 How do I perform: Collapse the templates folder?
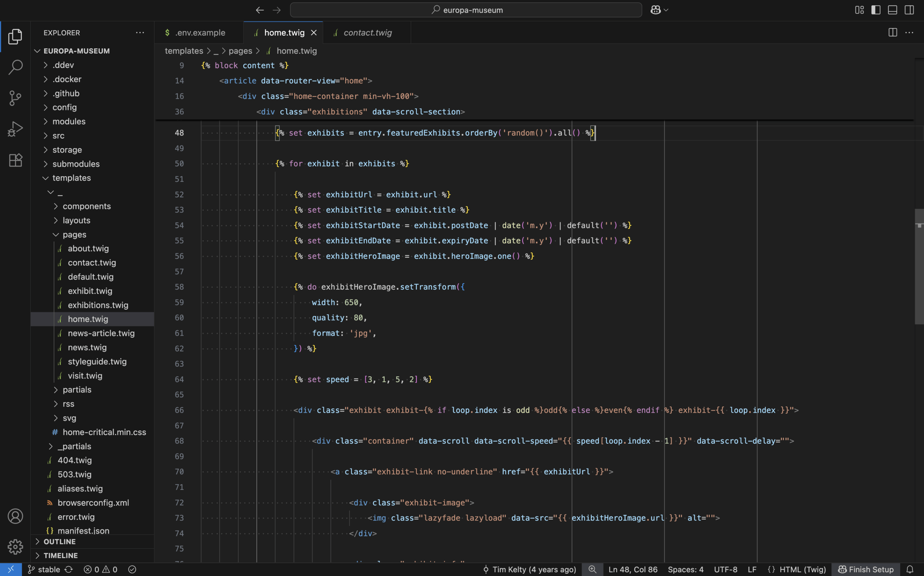[71, 178]
